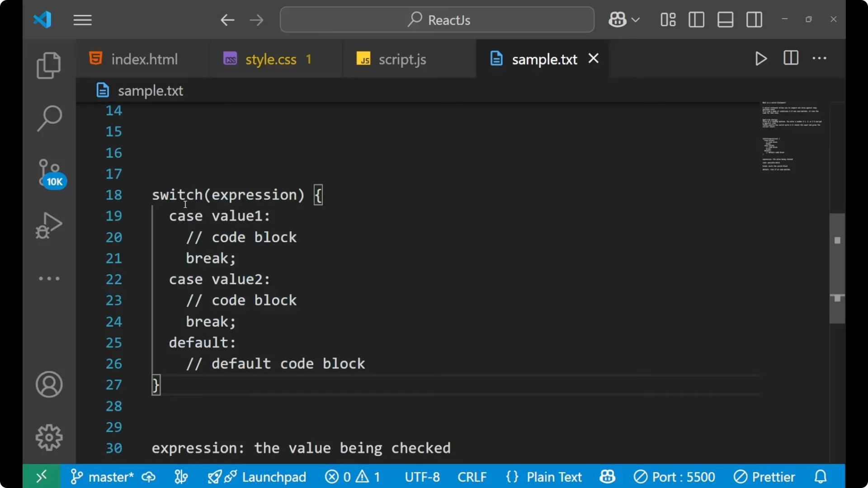The image size is (868, 488).
Task: Toggle the panel visibility
Action: click(725, 19)
